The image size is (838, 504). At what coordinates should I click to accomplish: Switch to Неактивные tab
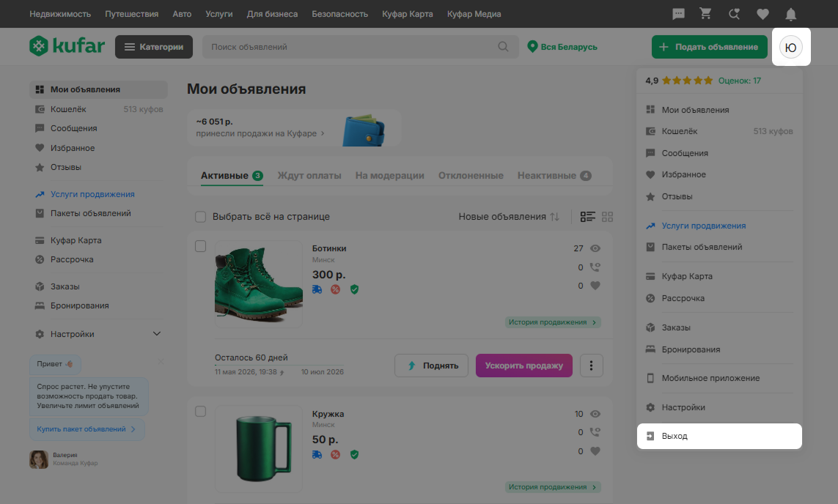554,176
